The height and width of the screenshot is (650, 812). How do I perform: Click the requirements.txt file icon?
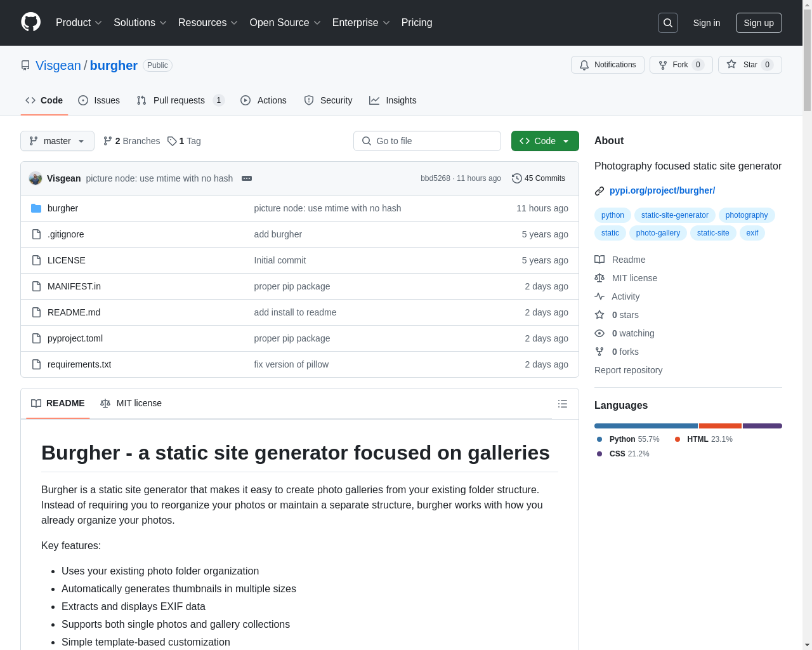tap(36, 364)
